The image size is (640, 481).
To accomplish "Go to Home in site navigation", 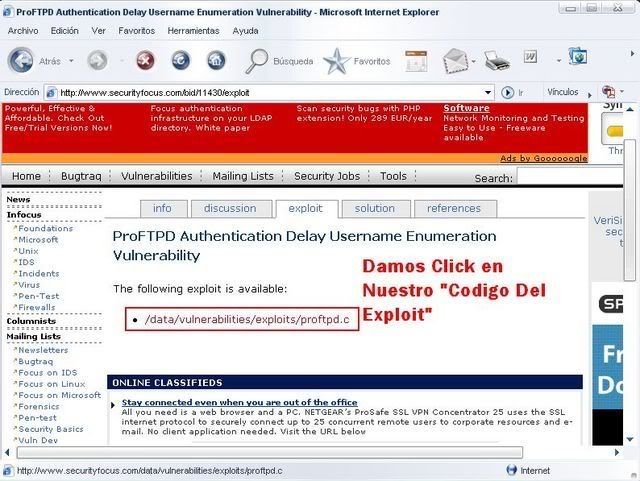I will pos(26,176).
